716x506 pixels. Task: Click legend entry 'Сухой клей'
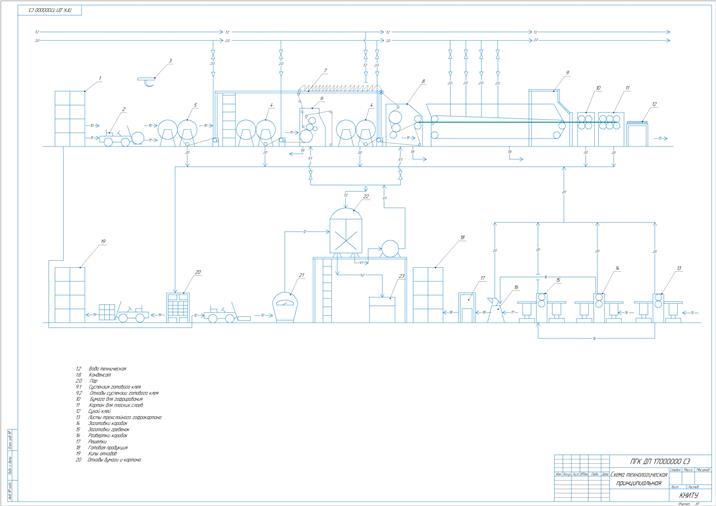coord(100,411)
